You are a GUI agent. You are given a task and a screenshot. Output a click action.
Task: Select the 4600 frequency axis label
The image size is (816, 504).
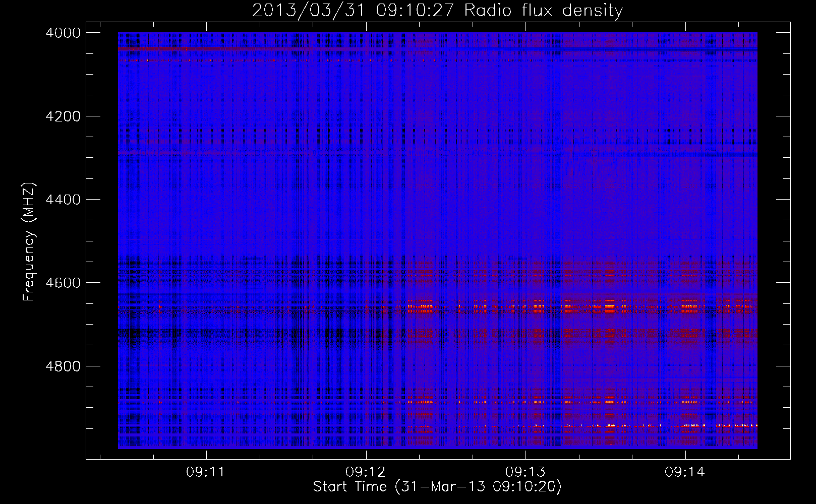pyautogui.click(x=63, y=283)
